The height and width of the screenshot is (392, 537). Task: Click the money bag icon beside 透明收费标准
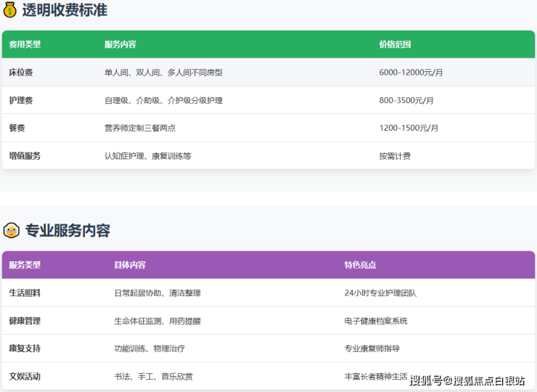pyautogui.click(x=11, y=11)
